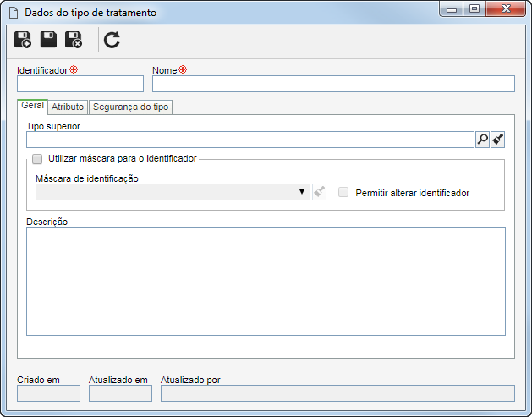Click the Atualizado por field
This screenshot has height=417, width=532.
coord(337,393)
